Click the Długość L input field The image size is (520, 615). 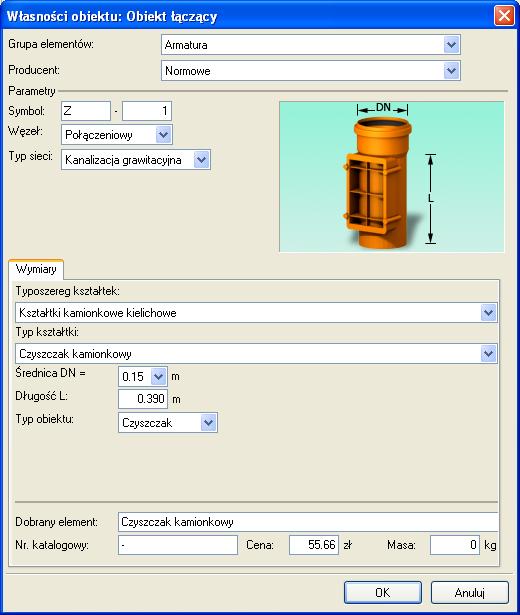pyautogui.click(x=143, y=399)
